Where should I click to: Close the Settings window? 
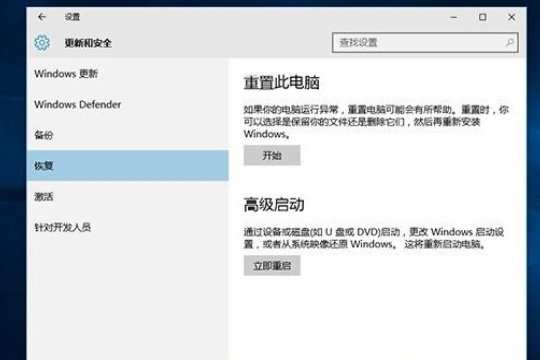pos(511,17)
